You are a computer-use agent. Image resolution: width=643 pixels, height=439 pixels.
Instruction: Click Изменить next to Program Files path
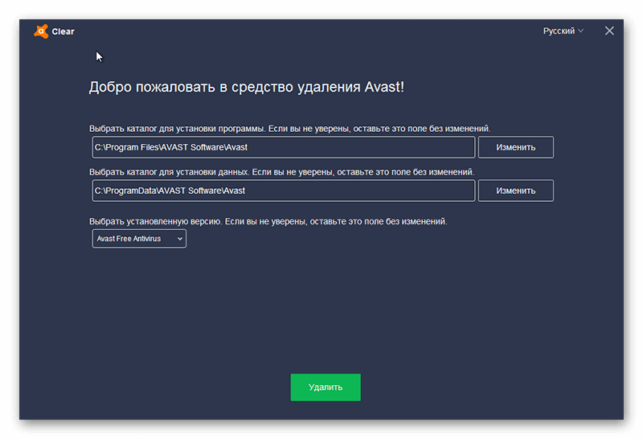515,147
